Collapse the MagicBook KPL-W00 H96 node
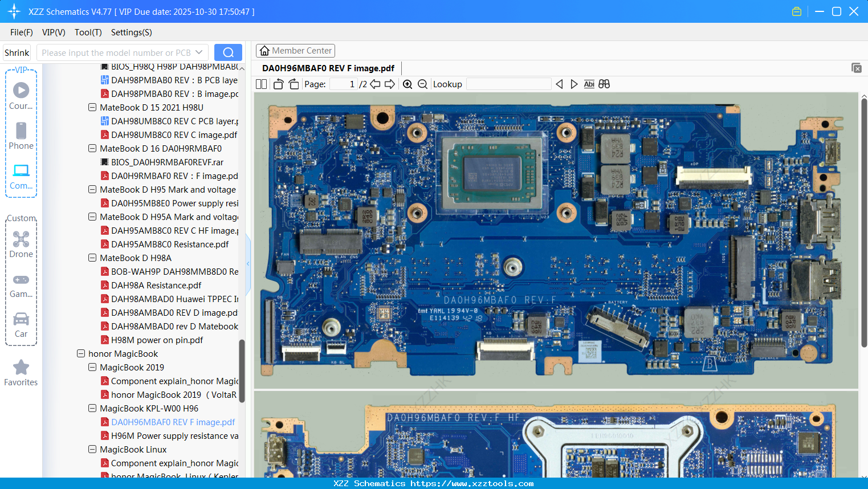Screen dimensions: 868x489 pyautogui.click(x=92, y=408)
